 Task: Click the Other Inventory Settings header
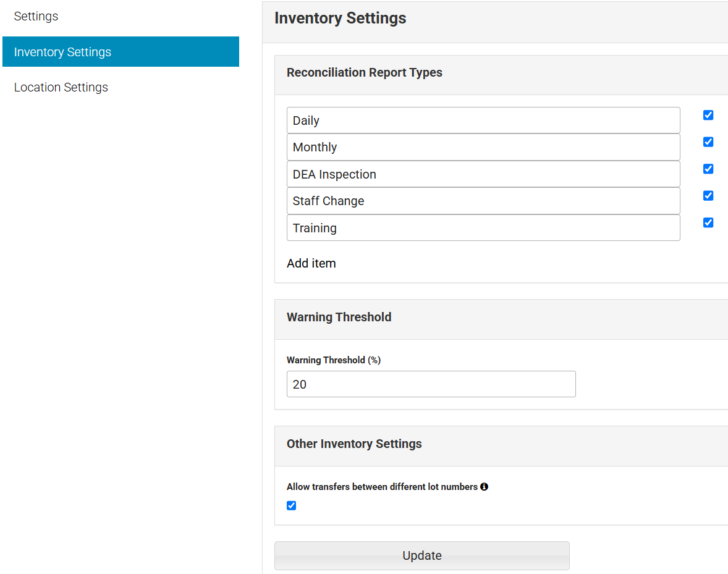click(354, 444)
